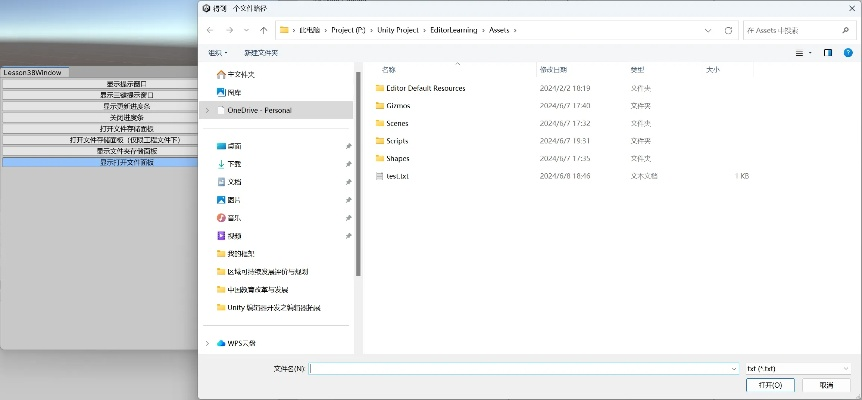Image resolution: width=862 pixels, height=400 pixels.
Task: Open the Organize menu in toolbar
Action: pyautogui.click(x=217, y=52)
